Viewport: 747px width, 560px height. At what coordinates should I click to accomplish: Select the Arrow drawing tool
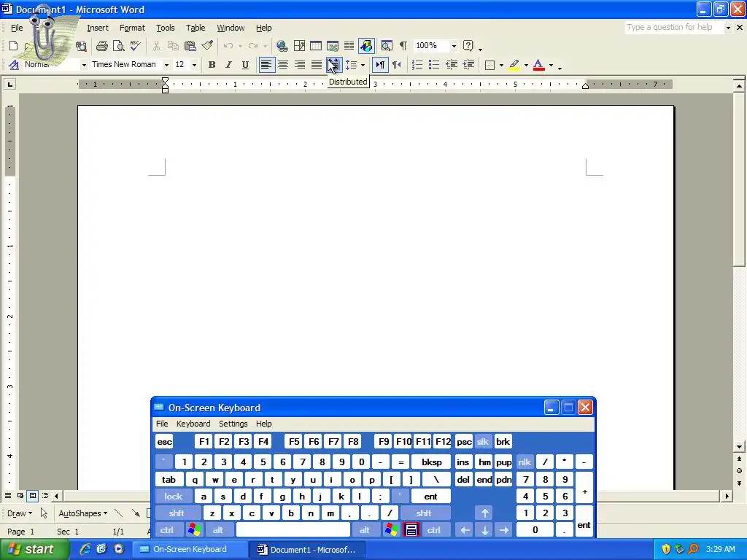(x=136, y=513)
